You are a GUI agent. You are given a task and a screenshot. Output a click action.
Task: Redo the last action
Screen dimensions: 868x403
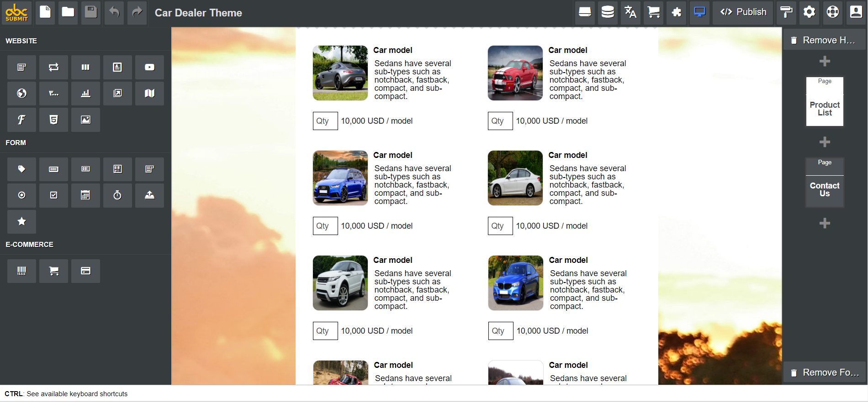click(137, 12)
